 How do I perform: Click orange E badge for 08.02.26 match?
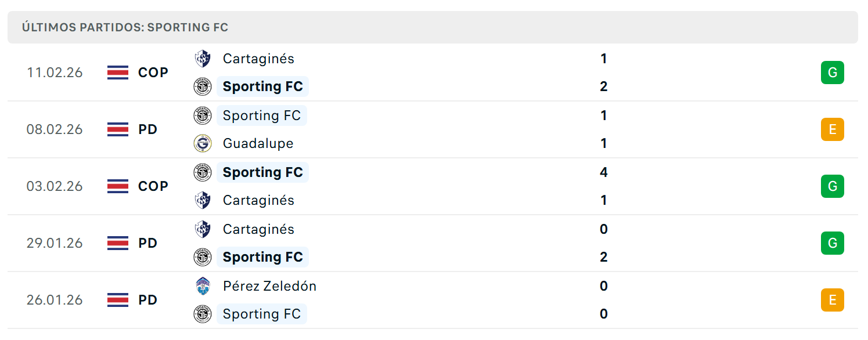point(832,129)
